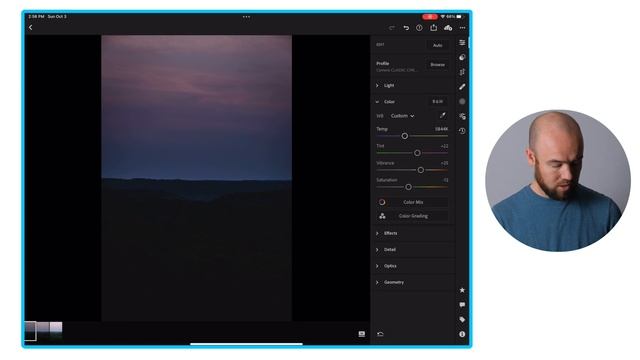Open the Versions icon in sidebar
The width and height of the screenshot is (640, 360).
462,116
